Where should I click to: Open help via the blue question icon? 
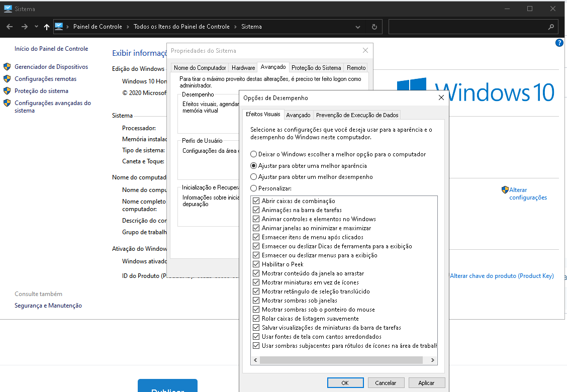559,43
